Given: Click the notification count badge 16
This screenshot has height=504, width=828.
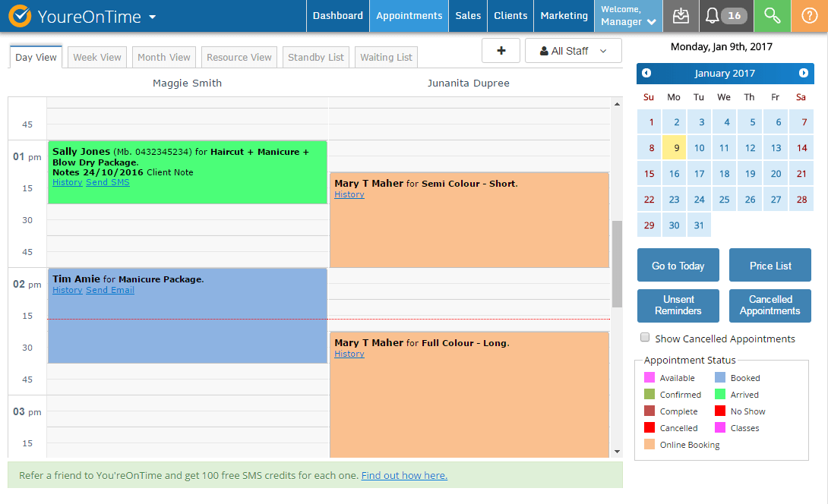Looking at the screenshot, I should pos(734,16).
